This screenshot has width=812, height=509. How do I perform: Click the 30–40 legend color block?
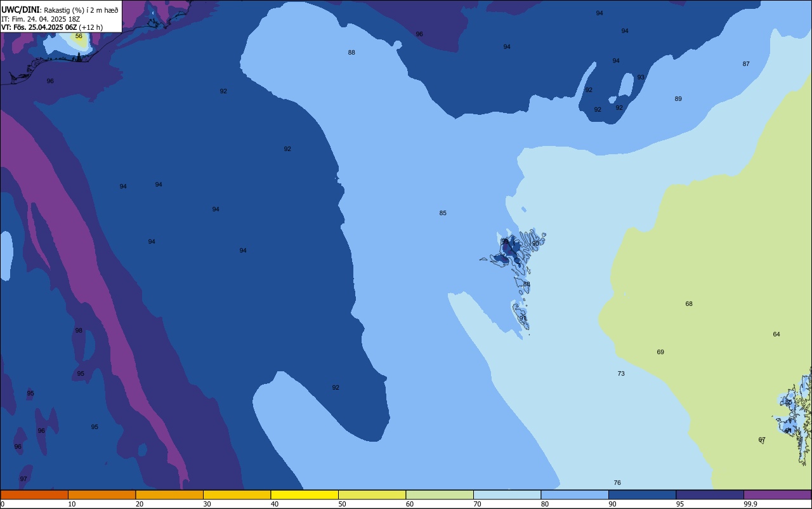(x=237, y=494)
